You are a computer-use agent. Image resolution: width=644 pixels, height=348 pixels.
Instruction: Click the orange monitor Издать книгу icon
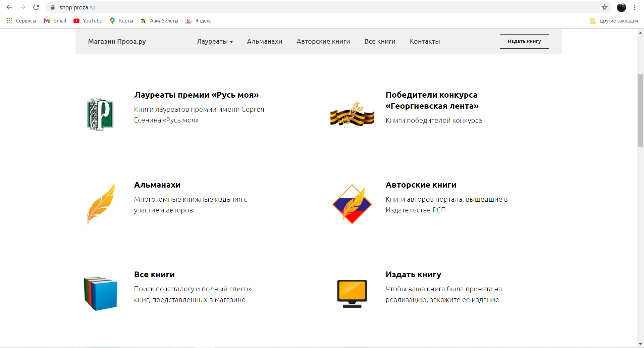click(x=352, y=294)
